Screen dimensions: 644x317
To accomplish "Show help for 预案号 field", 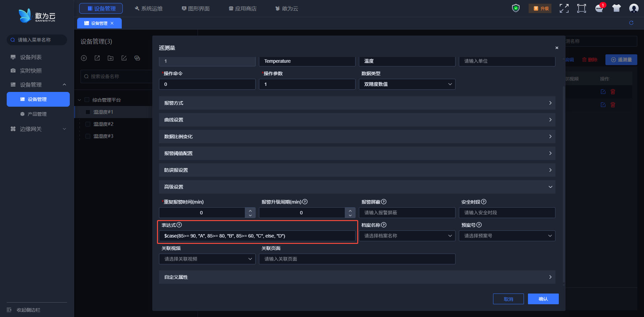I will pyautogui.click(x=479, y=225).
